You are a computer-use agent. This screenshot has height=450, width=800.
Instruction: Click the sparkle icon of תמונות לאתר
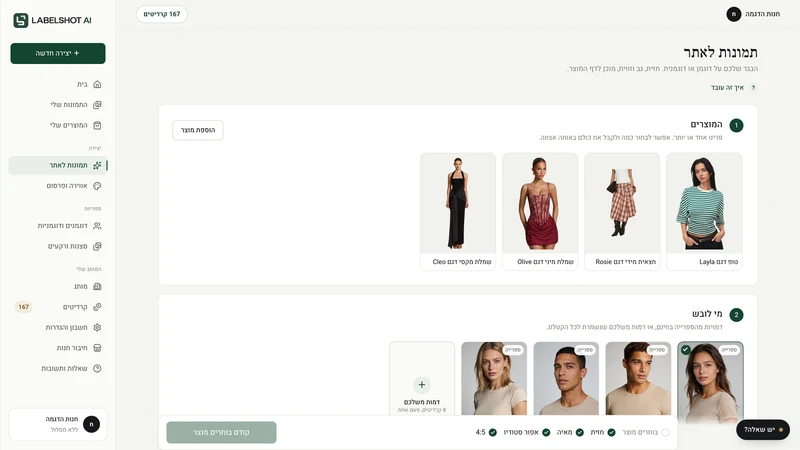pyautogui.click(x=97, y=165)
